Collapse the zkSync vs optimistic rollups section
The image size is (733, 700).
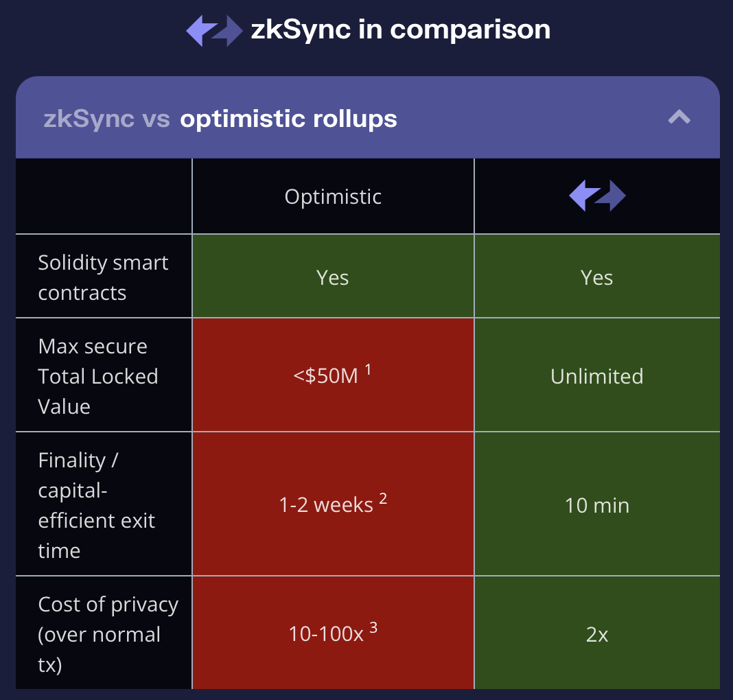point(679,117)
